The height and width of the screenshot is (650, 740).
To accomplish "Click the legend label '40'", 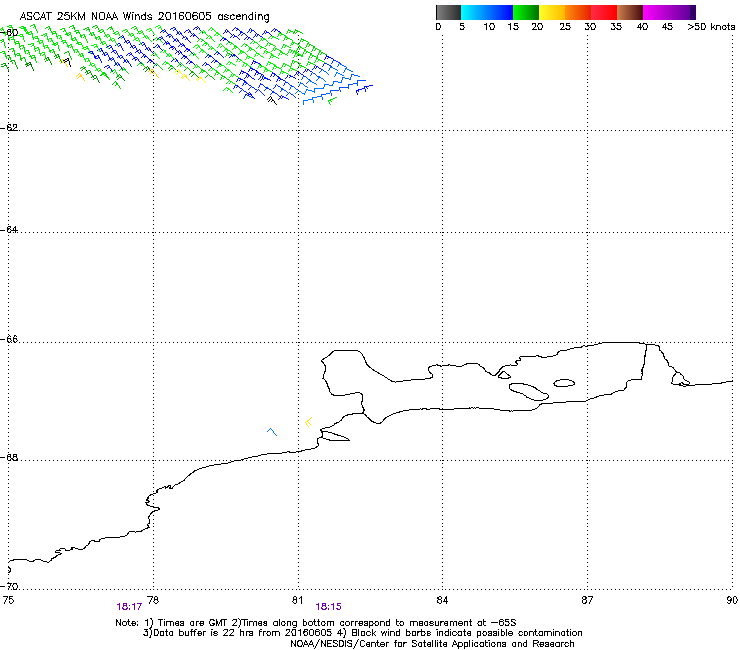I will click(642, 27).
